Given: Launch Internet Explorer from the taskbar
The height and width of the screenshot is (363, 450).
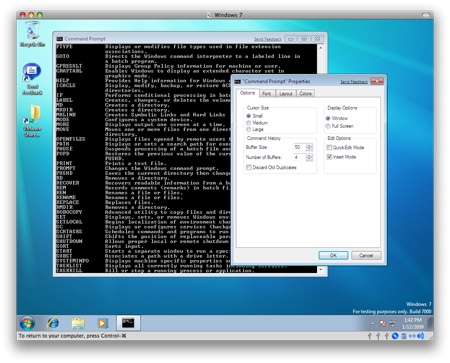Looking at the screenshot, I should point(53,323).
